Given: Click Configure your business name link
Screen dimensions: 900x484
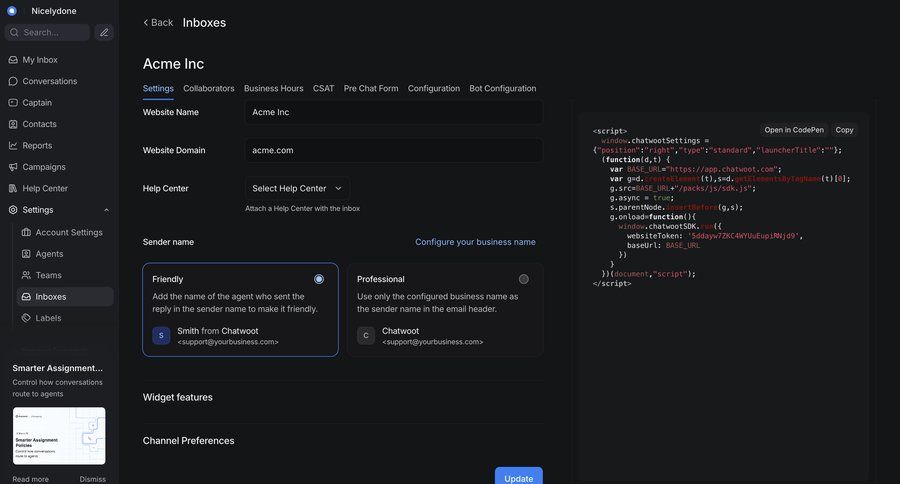Looking at the screenshot, I should click(x=475, y=242).
